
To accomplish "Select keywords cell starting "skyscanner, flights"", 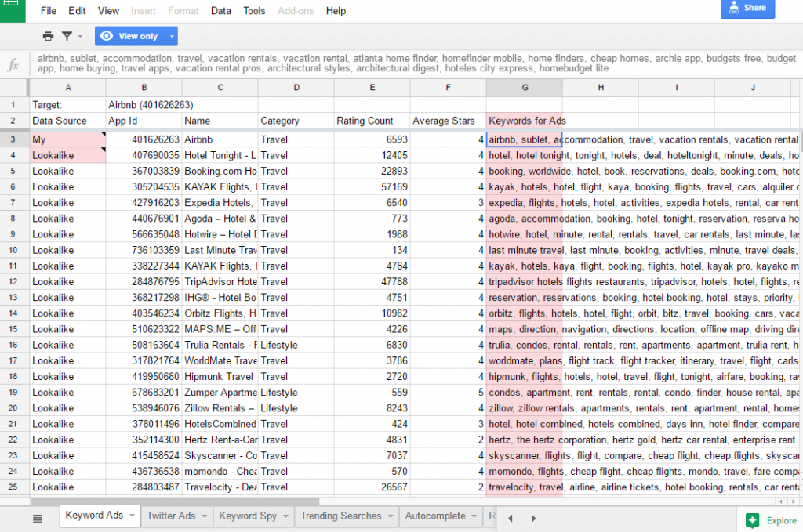I will [x=525, y=455].
